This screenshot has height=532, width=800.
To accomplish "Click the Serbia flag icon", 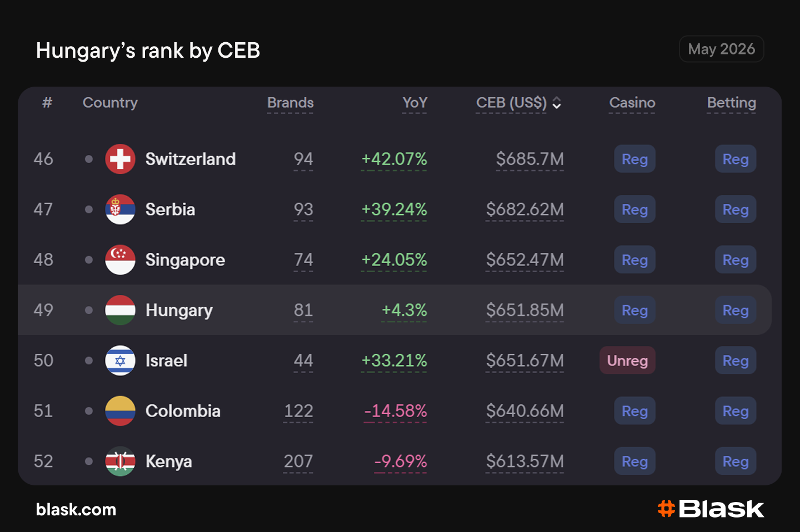I will (120, 209).
